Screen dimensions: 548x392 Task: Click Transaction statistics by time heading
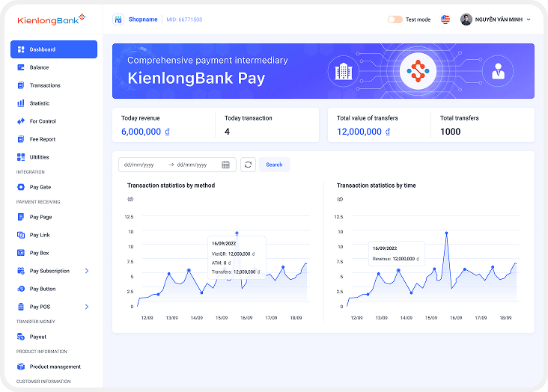[x=376, y=186]
